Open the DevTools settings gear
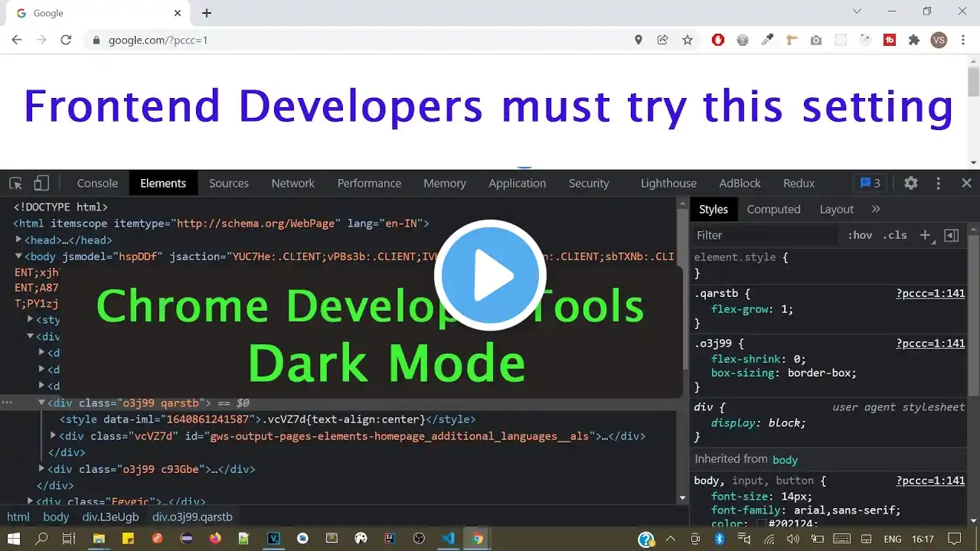Viewport: 980px width, 551px height. [x=910, y=183]
